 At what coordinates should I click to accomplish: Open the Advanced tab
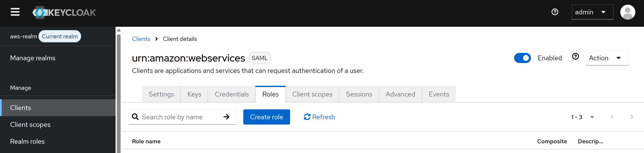coord(400,94)
